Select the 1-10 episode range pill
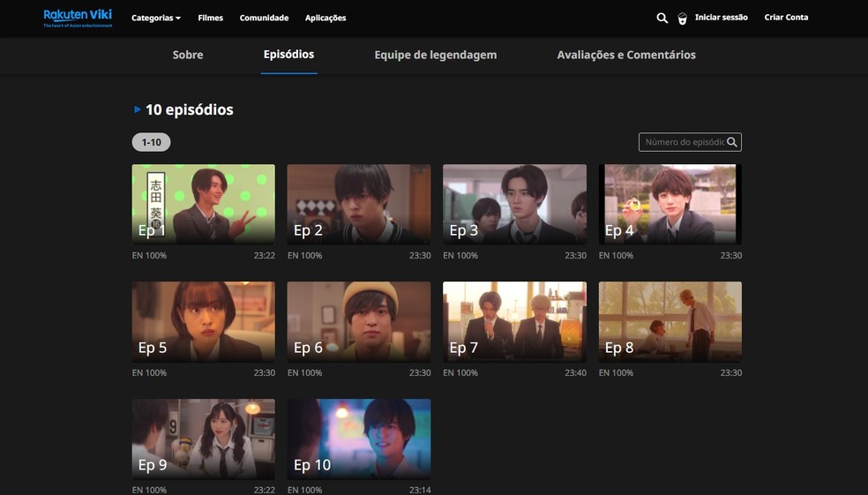The image size is (868, 495). 151,142
